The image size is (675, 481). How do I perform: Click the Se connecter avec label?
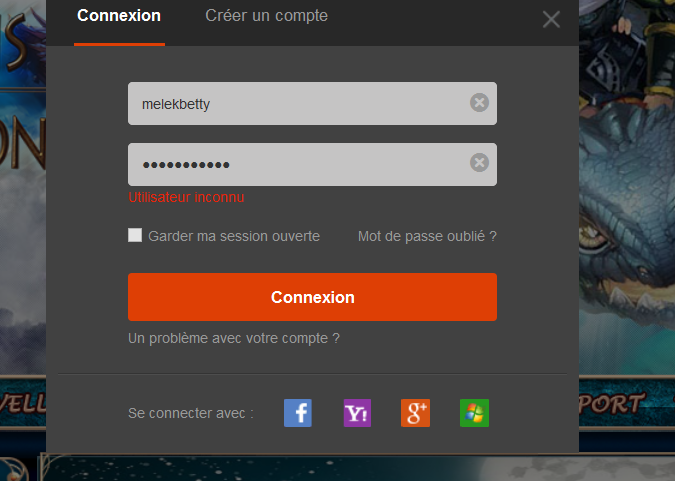pos(191,413)
